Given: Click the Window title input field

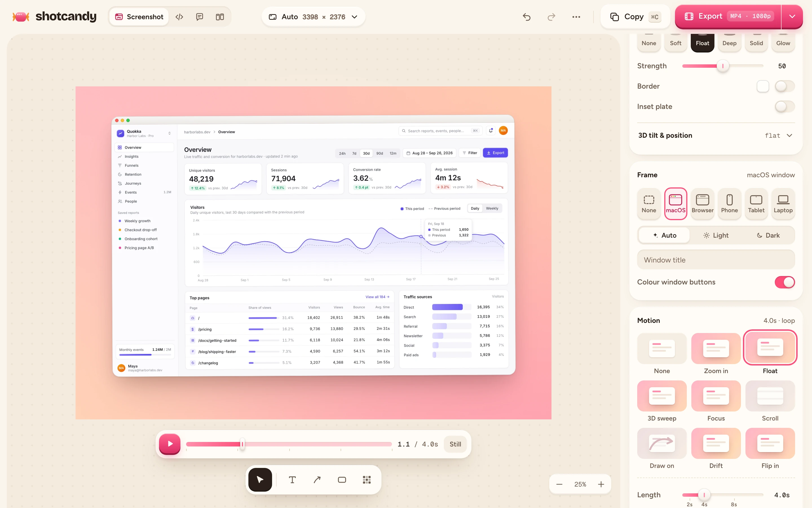Looking at the screenshot, I should 716,260.
